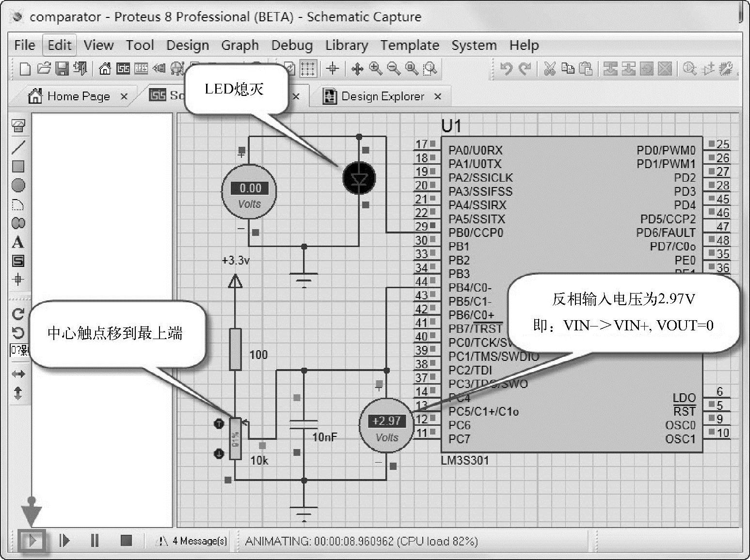This screenshot has height=560, width=750.
Task: Open the 4 Message(s) log
Action: click(x=192, y=541)
